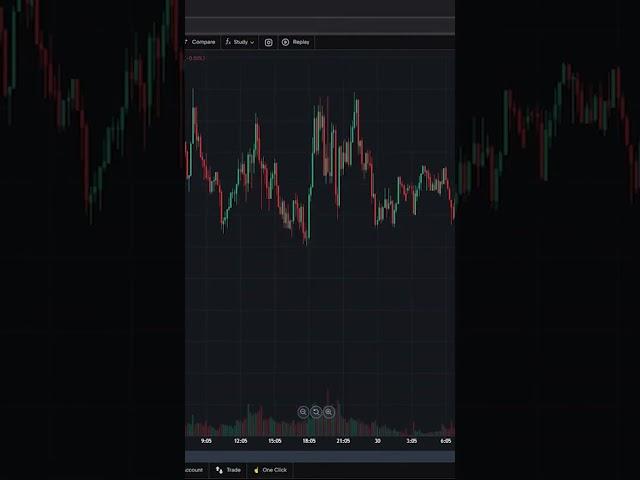Image resolution: width=640 pixels, height=480 pixels.
Task: Reset chart zoom with the circular arrow
Action: [316, 412]
